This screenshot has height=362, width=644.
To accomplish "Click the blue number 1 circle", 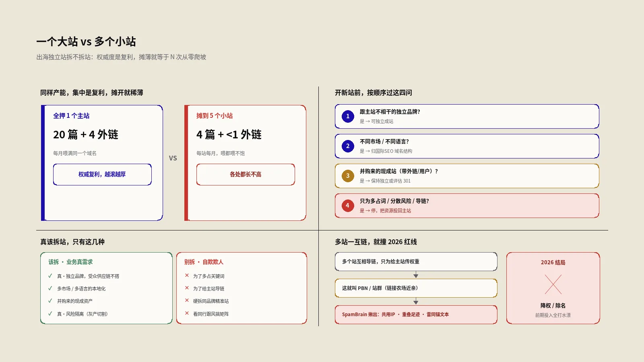I will pyautogui.click(x=348, y=116).
